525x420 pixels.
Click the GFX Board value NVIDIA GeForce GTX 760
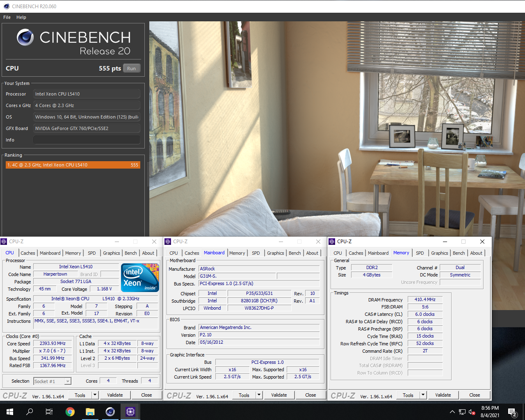tap(87, 128)
